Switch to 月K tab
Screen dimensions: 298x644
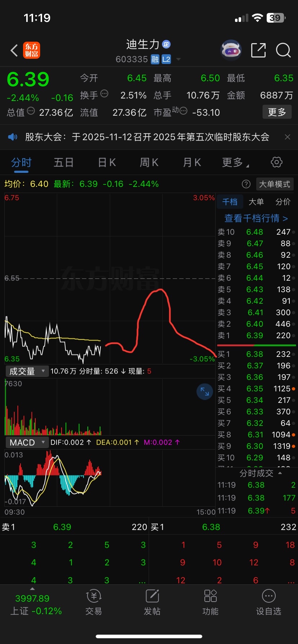point(192,162)
